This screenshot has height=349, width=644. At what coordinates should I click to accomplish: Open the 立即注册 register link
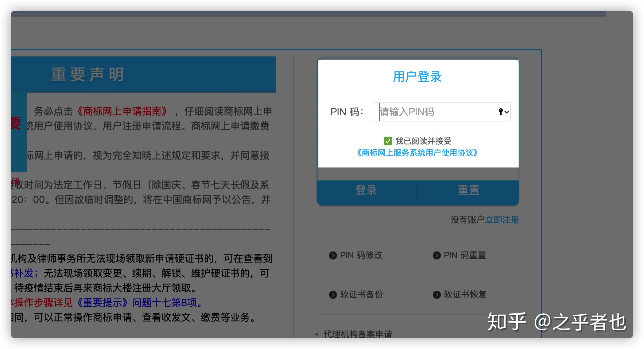[x=502, y=220]
